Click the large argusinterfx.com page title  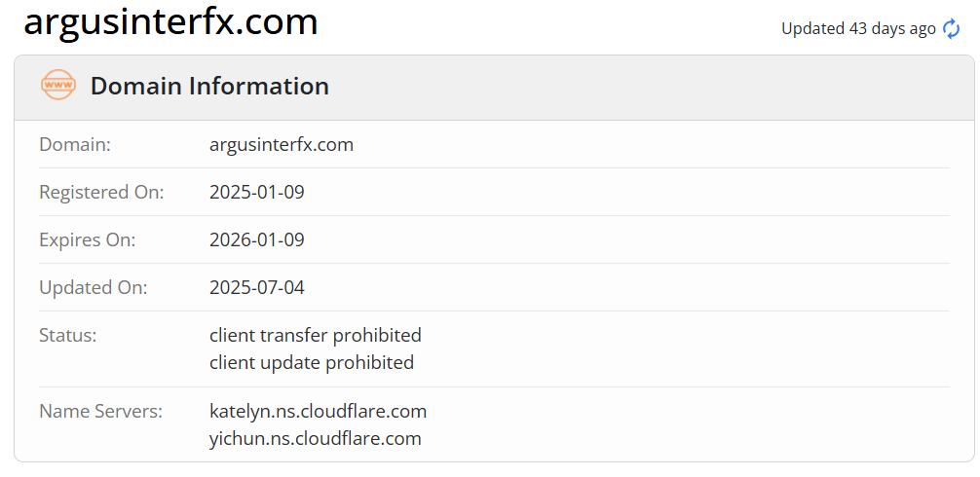[170, 21]
